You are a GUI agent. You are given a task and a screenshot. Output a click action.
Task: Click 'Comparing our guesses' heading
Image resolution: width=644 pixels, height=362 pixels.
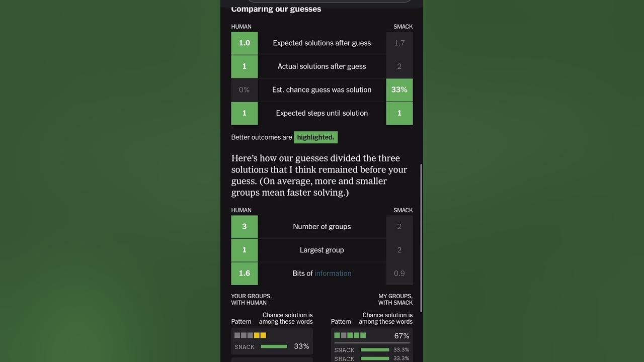[276, 9]
